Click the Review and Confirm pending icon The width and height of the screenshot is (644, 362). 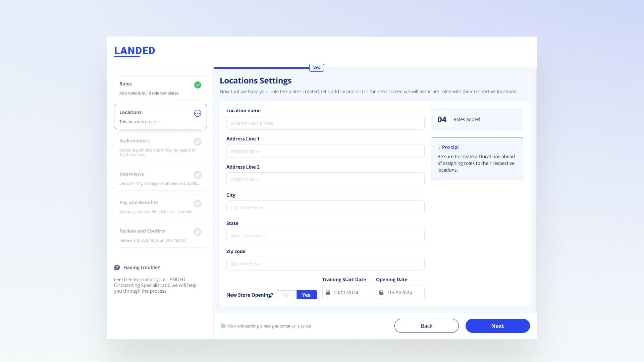tap(197, 232)
